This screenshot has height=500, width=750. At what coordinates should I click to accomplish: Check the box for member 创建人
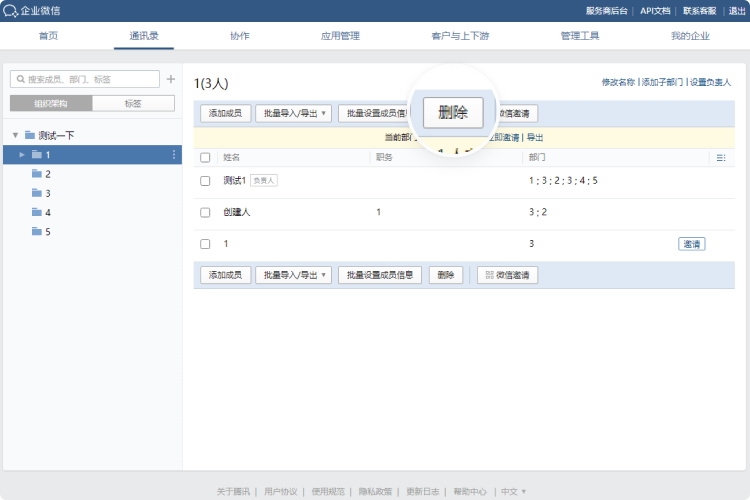(x=205, y=212)
